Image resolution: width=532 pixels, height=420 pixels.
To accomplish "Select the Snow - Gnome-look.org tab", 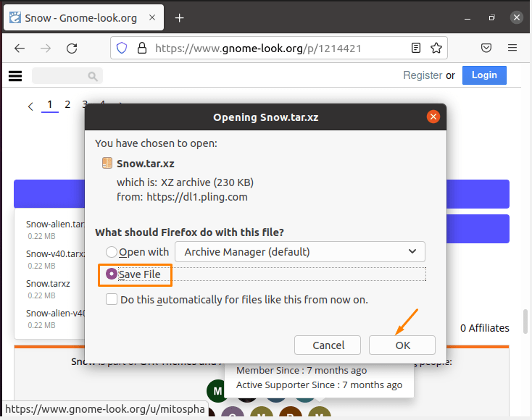I will (x=83, y=17).
